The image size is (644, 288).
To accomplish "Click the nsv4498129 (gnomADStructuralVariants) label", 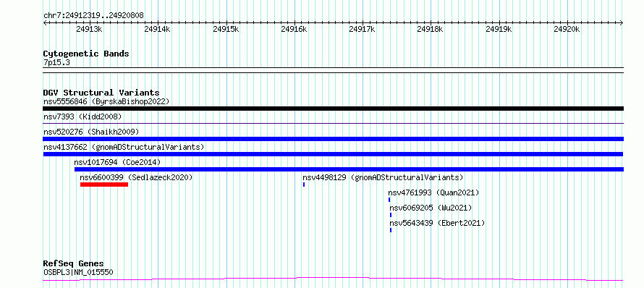I will 383,177.
